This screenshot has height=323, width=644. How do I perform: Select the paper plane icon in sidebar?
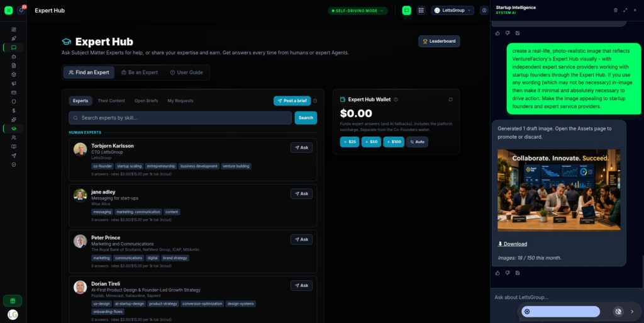click(14, 156)
